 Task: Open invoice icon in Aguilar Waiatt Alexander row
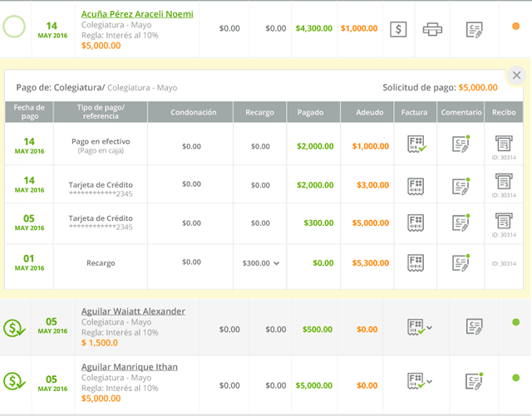pyautogui.click(x=416, y=327)
